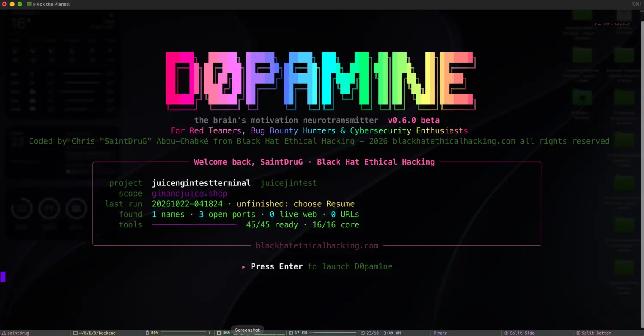Click the "unfinished: choose Resume" notice

[x=296, y=204]
